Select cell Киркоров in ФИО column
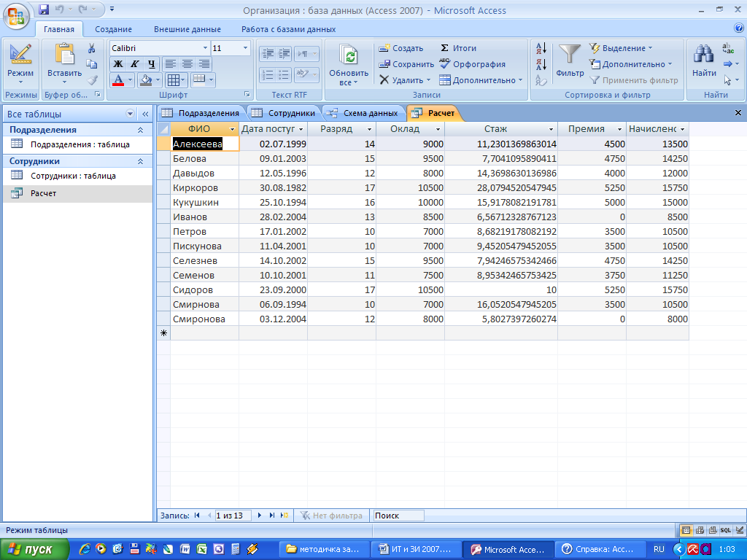The image size is (747, 560). 204,187
